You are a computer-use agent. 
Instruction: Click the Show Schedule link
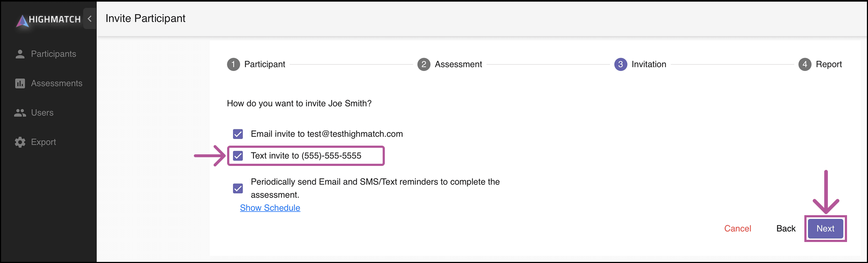[x=270, y=208]
